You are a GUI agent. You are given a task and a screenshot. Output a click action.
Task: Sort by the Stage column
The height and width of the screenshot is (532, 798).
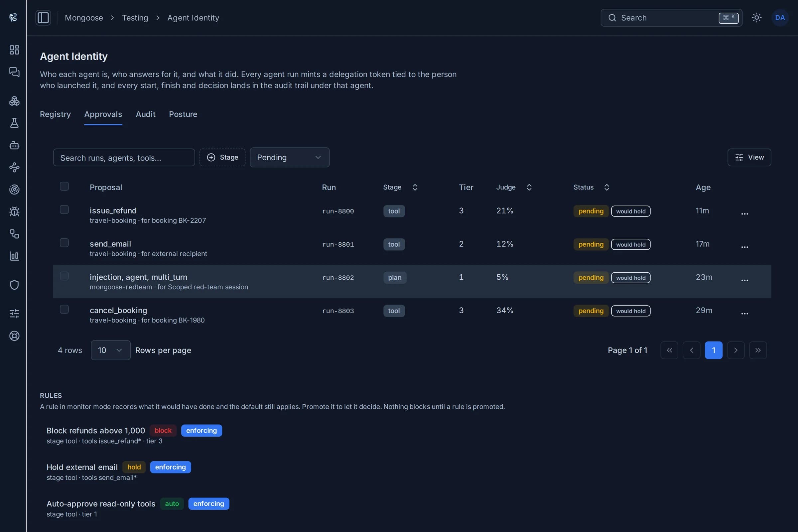pos(400,187)
